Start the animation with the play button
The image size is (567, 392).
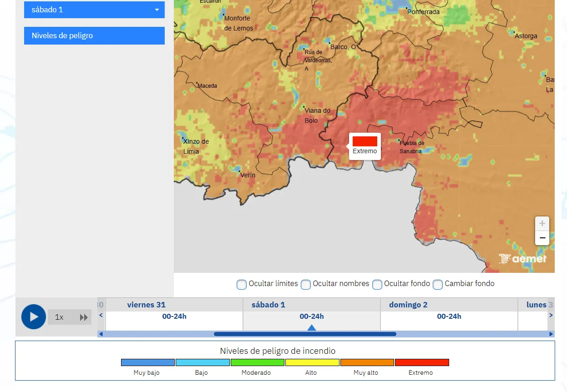pos(34,317)
